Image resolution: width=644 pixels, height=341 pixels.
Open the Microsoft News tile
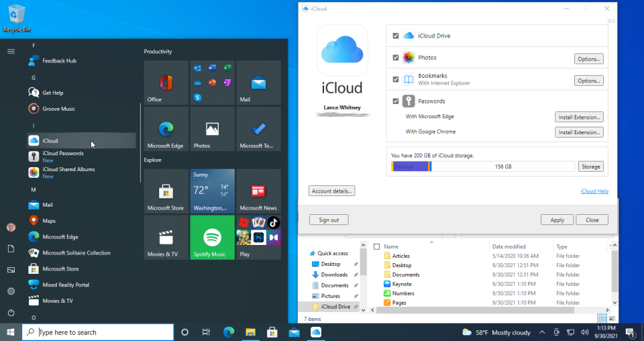point(258,191)
